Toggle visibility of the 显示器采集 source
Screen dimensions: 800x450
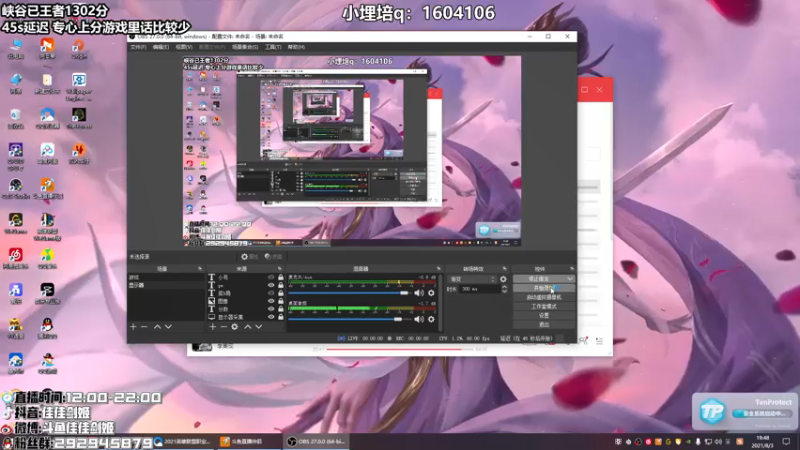click(x=271, y=317)
